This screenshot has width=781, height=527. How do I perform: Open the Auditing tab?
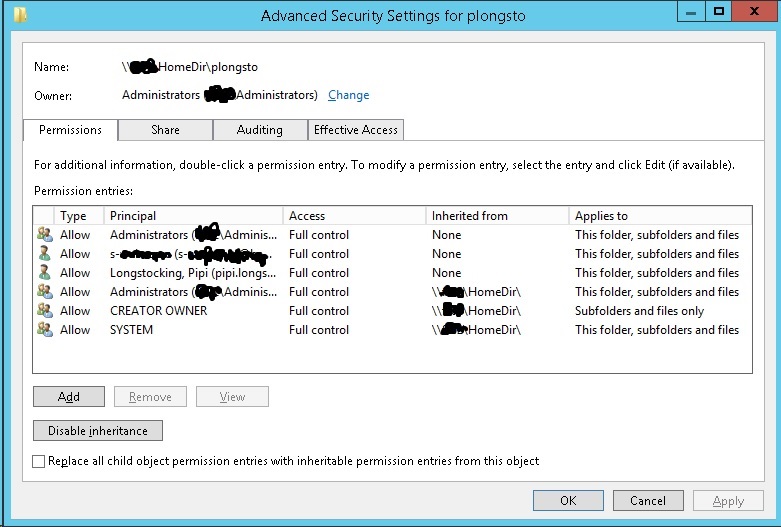pyautogui.click(x=260, y=130)
